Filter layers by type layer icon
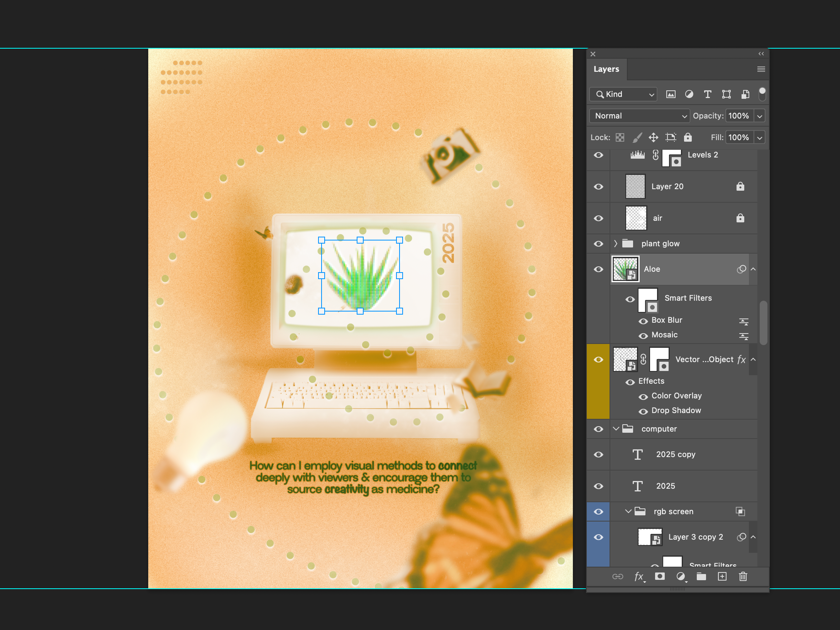Screen dimensions: 840x630 click(x=708, y=94)
